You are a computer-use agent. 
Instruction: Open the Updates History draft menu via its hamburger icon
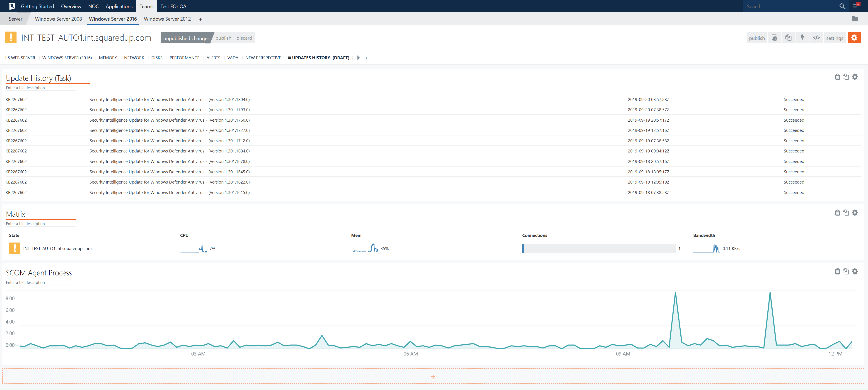pyautogui.click(x=289, y=58)
